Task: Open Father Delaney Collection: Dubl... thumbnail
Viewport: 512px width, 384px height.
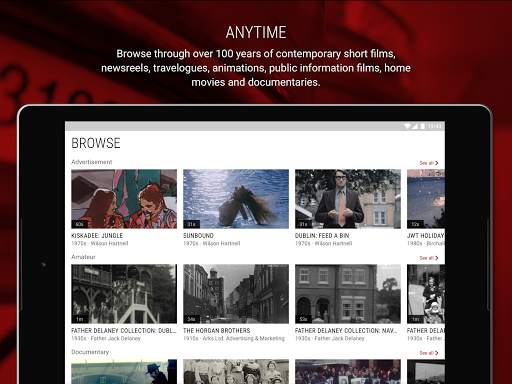Action: pyautogui.click(x=124, y=294)
